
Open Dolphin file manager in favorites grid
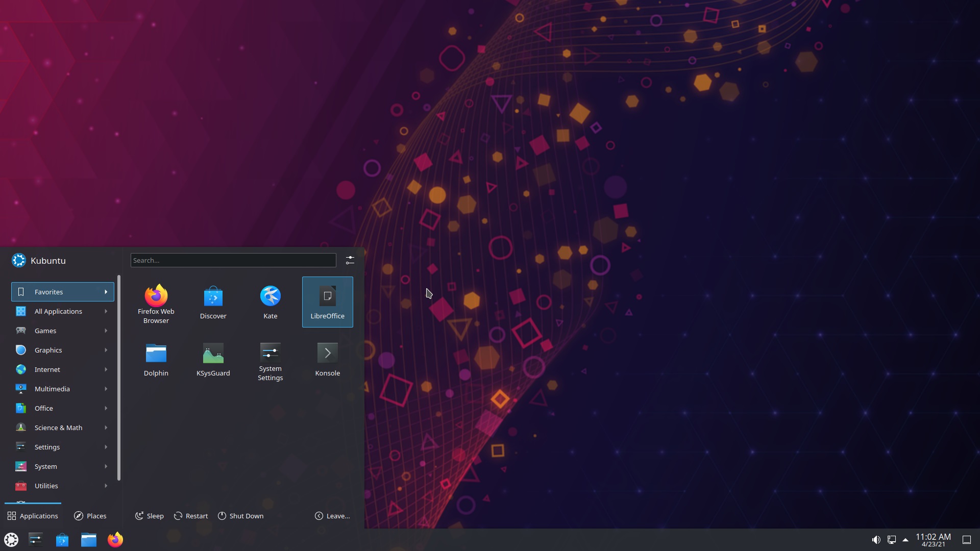point(156,359)
